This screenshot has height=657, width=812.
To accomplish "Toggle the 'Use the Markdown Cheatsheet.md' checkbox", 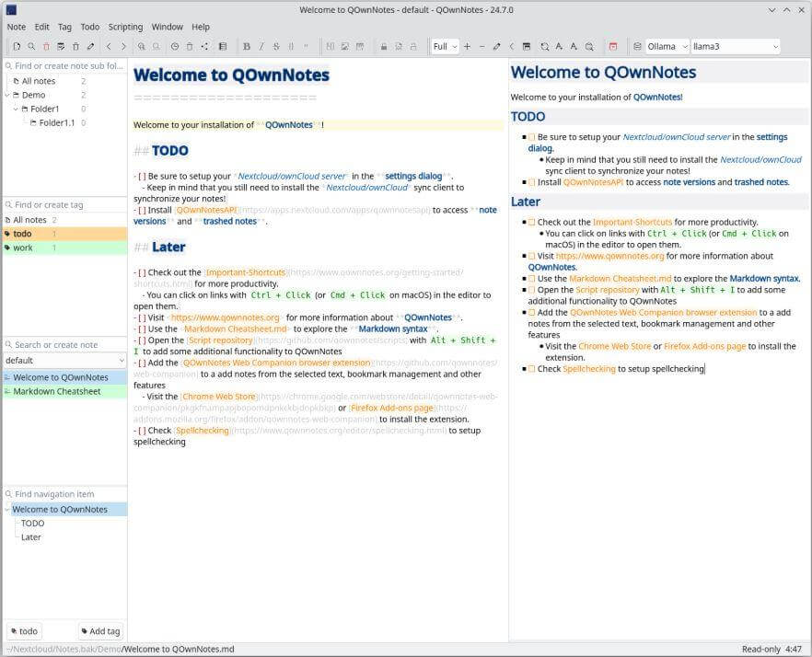I will coord(531,279).
